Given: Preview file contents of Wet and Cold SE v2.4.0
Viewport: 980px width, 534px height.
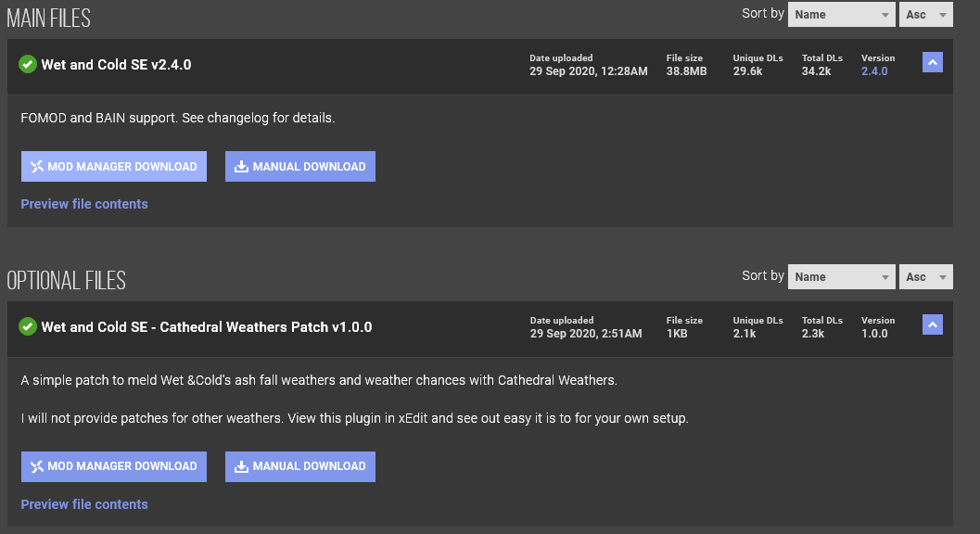Looking at the screenshot, I should [84, 204].
